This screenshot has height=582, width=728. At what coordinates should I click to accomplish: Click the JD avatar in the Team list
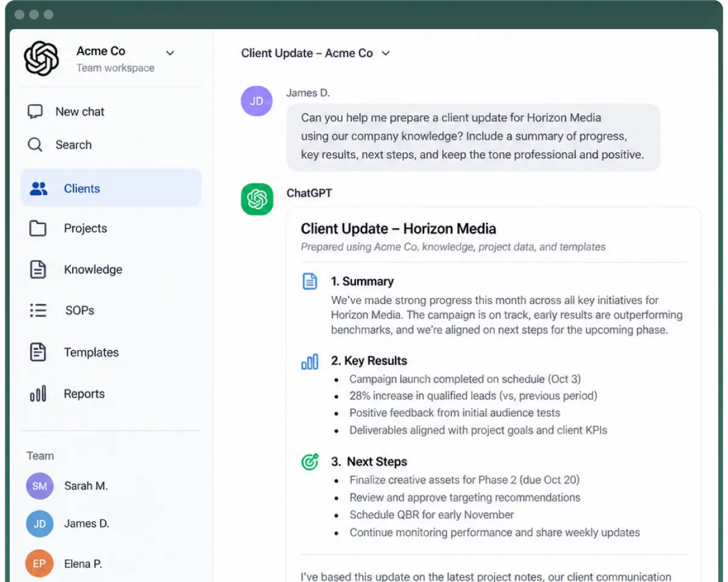[39, 524]
